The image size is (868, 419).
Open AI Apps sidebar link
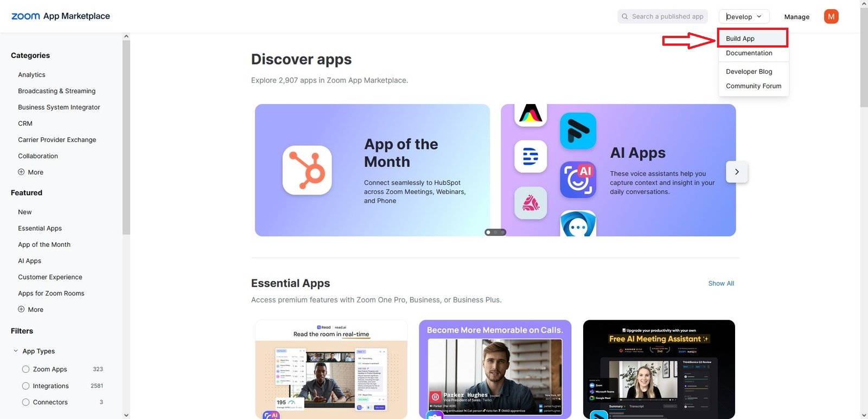pyautogui.click(x=29, y=261)
